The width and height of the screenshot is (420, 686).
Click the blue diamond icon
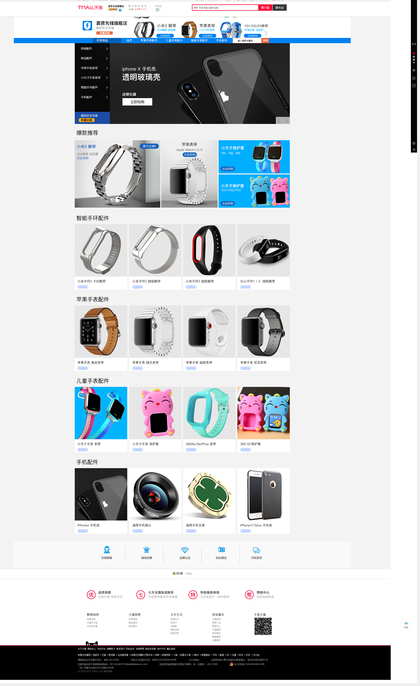tap(185, 550)
